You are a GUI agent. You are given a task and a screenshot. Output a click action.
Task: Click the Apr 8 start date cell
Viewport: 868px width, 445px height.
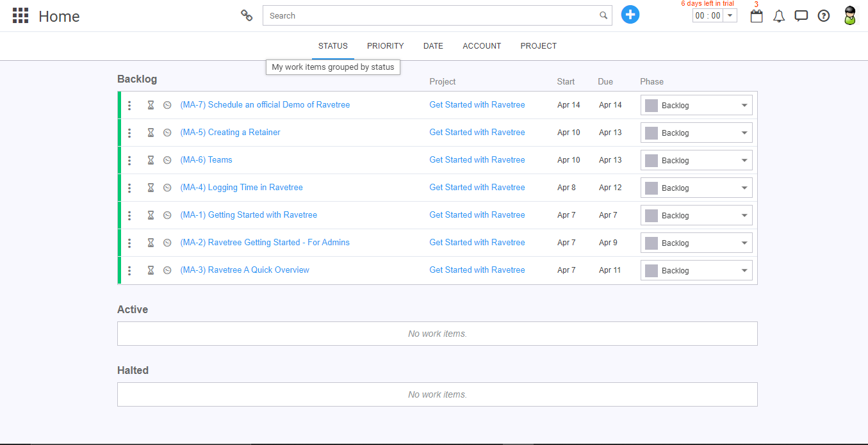[566, 188]
